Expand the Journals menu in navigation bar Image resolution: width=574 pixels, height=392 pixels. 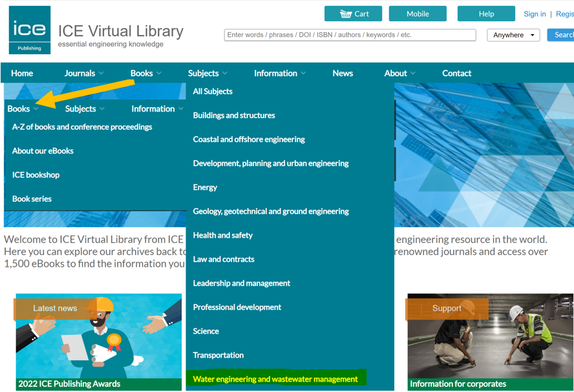coord(84,73)
